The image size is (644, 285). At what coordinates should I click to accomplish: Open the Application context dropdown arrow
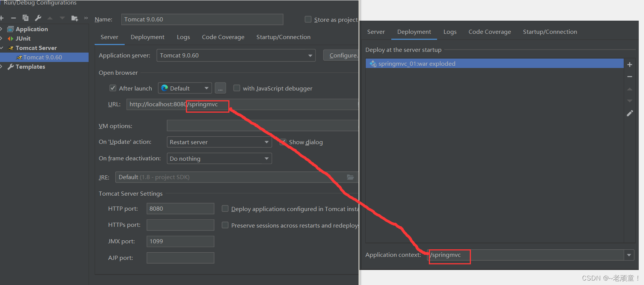[x=629, y=255]
